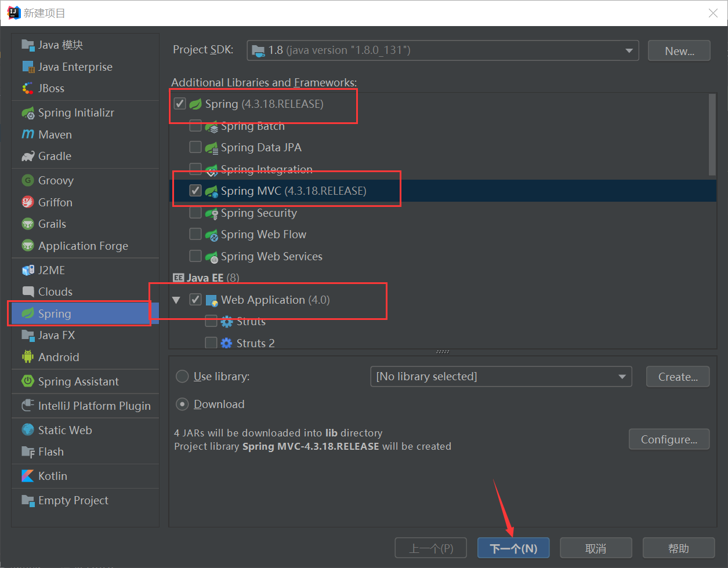Image resolution: width=728 pixels, height=568 pixels.
Task: Enable the Spring Security checkbox
Action: pyautogui.click(x=195, y=213)
